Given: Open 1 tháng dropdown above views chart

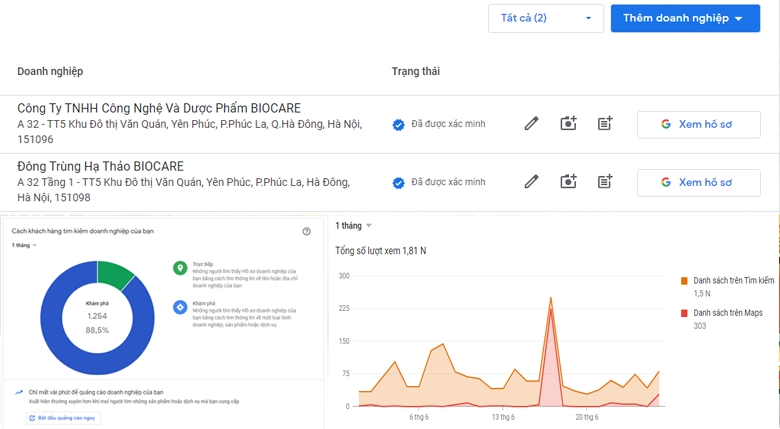Looking at the screenshot, I should pyautogui.click(x=353, y=226).
